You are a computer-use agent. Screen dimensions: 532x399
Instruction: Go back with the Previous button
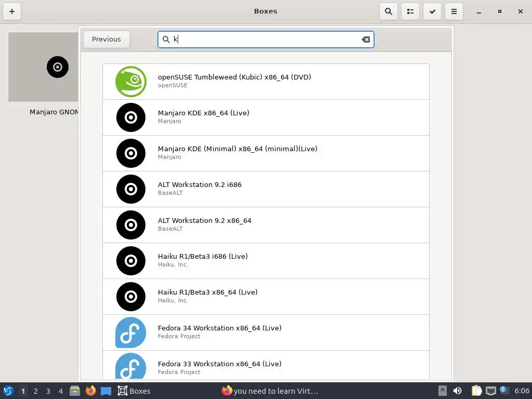[x=106, y=39]
